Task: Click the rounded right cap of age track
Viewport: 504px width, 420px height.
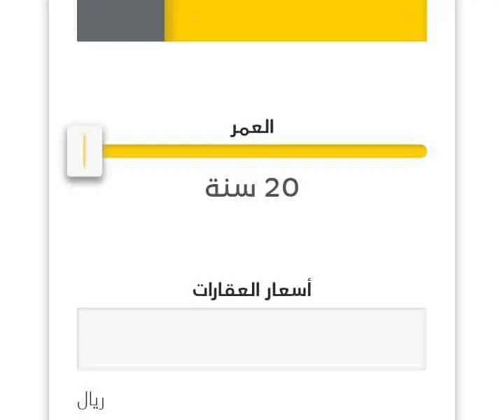Action: [422, 151]
